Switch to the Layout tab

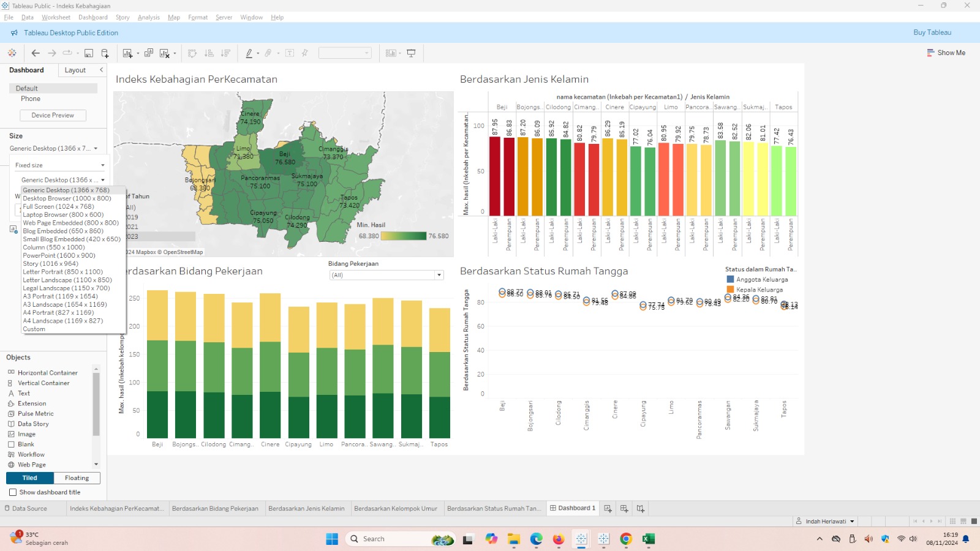(75, 70)
